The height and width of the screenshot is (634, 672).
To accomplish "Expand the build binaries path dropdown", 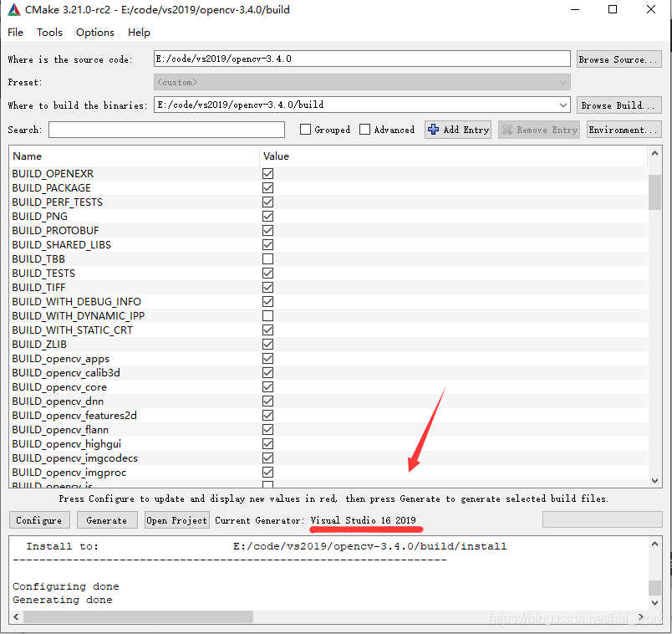I will (563, 105).
